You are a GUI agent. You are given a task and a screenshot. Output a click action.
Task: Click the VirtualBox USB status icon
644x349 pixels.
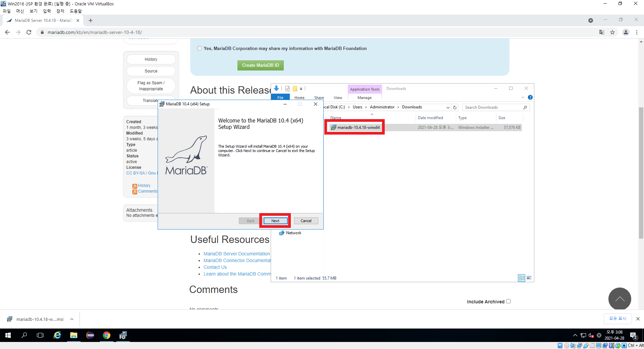click(586, 346)
